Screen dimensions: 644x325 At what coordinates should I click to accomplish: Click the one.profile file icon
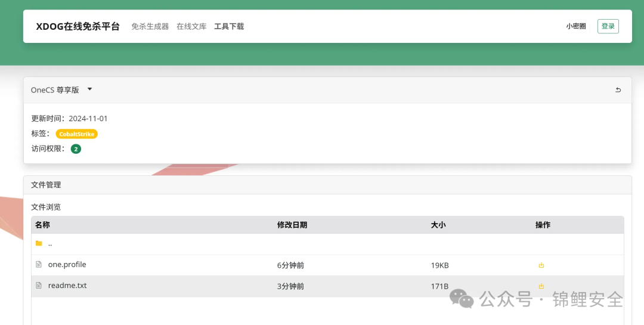[39, 264]
